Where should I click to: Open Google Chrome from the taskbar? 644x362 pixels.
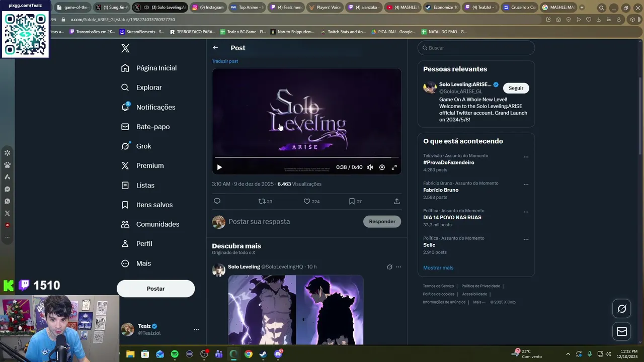pyautogui.click(x=249, y=354)
